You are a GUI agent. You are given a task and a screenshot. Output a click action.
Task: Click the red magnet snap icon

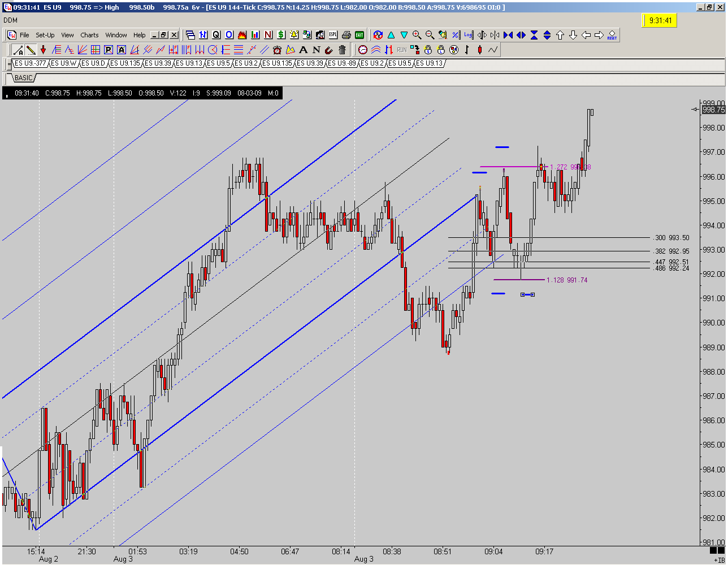point(329,50)
